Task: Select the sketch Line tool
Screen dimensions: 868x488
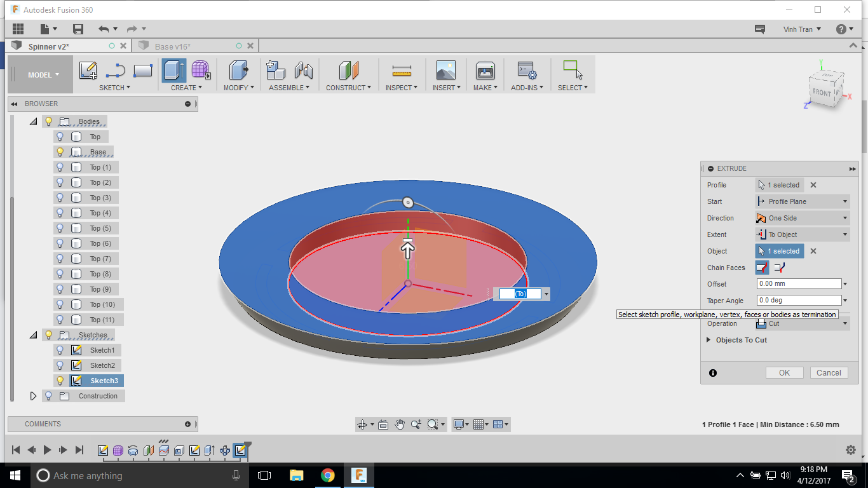Action: (x=115, y=70)
